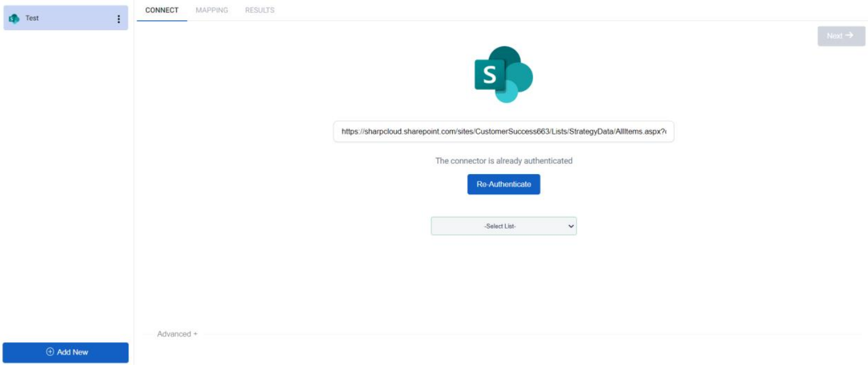Click the plus icon on Add New
This screenshot has height=366, width=868.
[x=49, y=352]
